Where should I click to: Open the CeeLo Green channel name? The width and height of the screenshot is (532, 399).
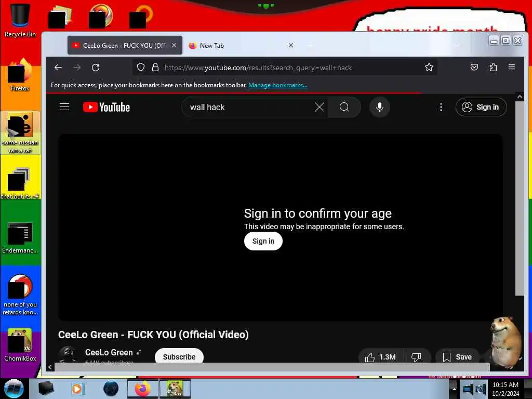(109, 353)
